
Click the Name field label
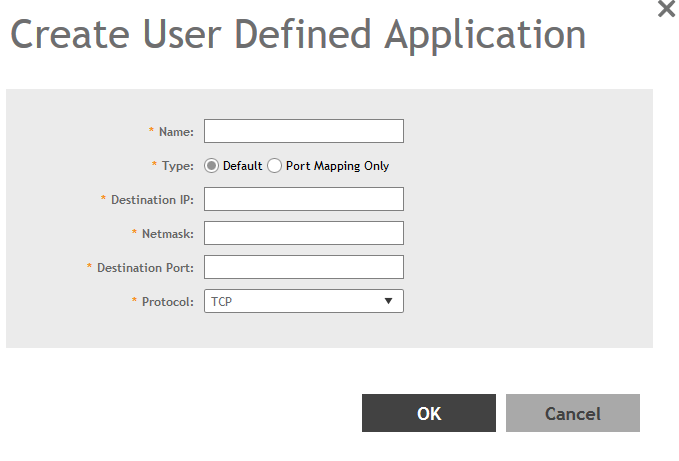point(176,132)
